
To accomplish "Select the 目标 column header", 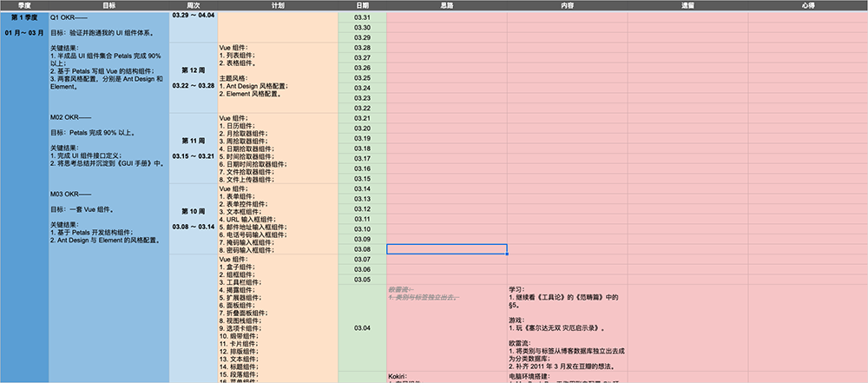I will coord(108,5).
